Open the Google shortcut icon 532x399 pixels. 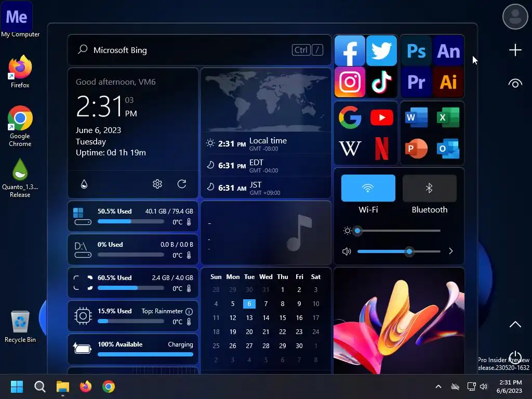(350, 117)
